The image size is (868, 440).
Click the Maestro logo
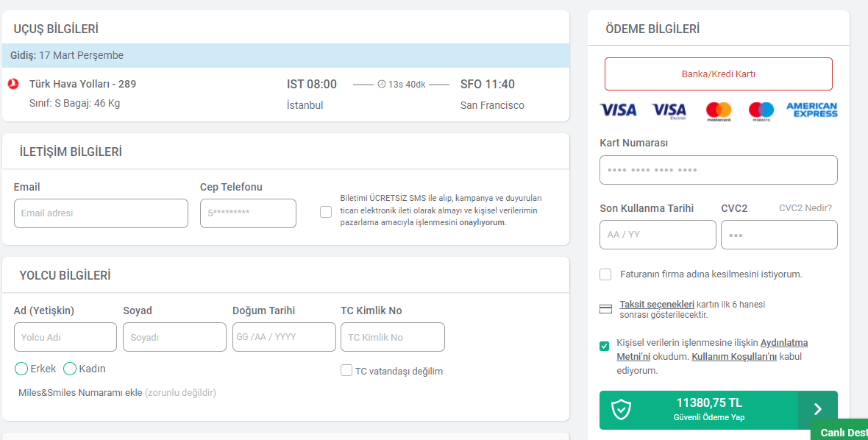coord(761,111)
